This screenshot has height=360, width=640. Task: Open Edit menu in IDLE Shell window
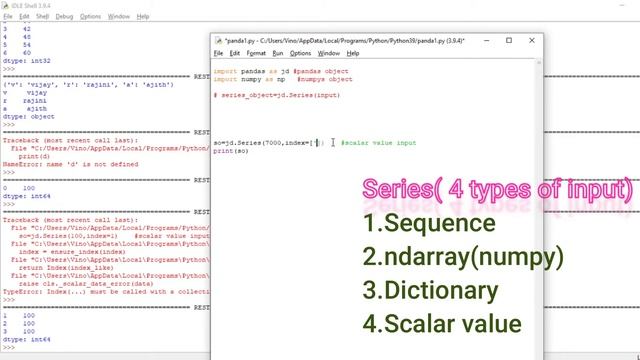(x=24, y=16)
